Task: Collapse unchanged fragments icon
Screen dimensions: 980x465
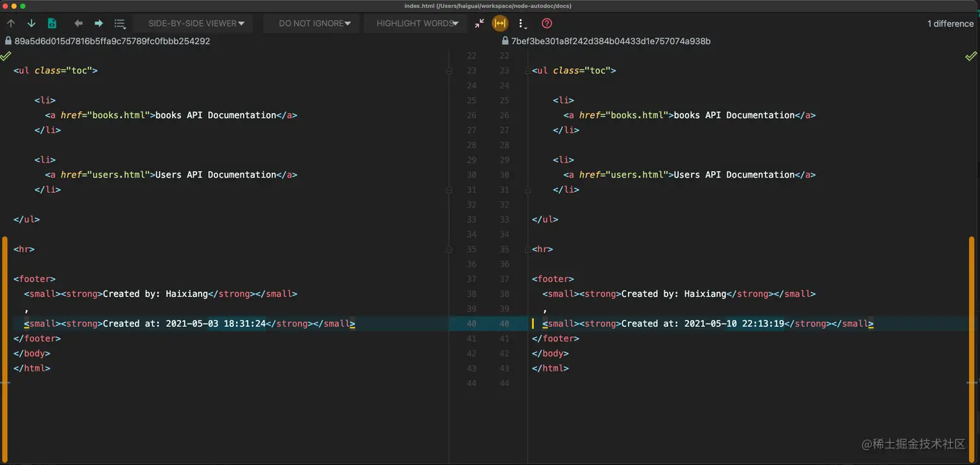Action: tap(479, 23)
